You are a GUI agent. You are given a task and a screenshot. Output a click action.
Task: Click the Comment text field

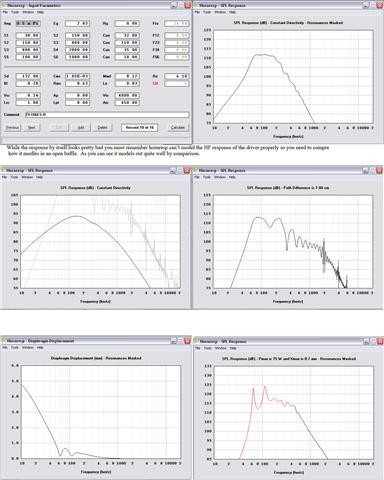[x=107, y=115]
